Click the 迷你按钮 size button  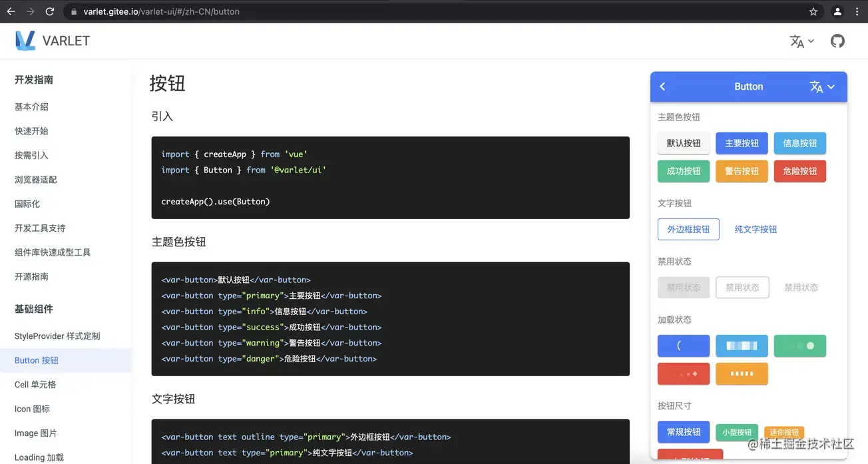click(x=784, y=432)
